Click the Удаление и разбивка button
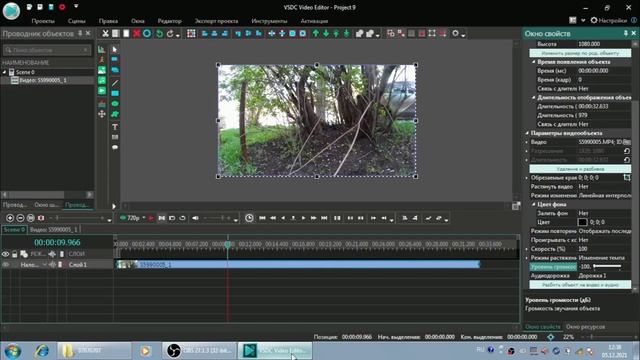Viewport: 640px width, 360px height. click(580, 169)
